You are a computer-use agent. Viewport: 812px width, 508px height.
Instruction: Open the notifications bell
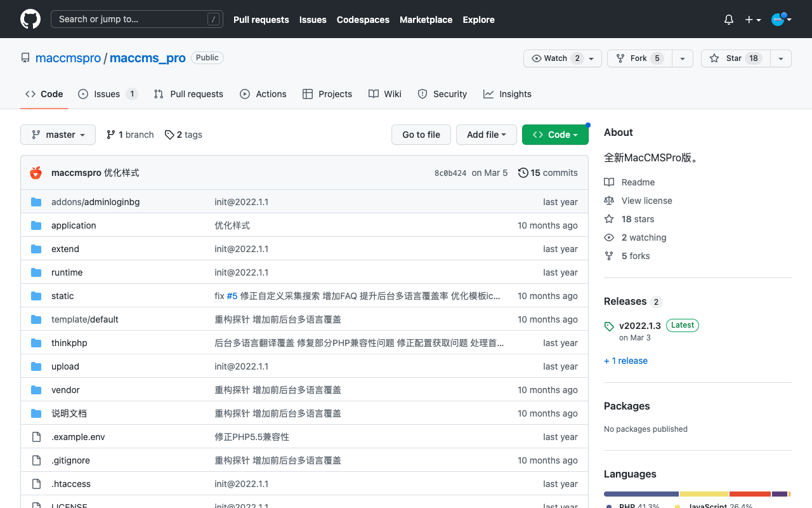click(x=728, y=19)
